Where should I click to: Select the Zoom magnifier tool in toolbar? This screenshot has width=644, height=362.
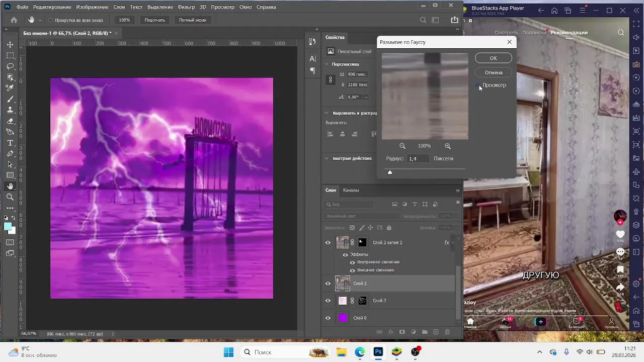pos(10,197)
